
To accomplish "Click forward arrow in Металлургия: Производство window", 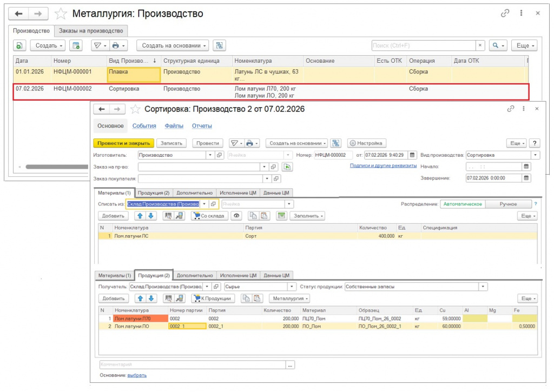I will tap(38, 14).
